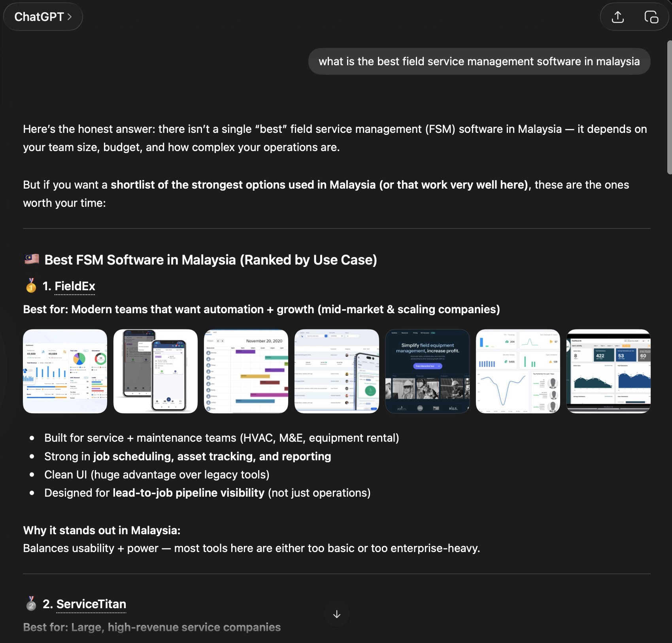Open the job list with phone thumbnail

click(337, 371)
